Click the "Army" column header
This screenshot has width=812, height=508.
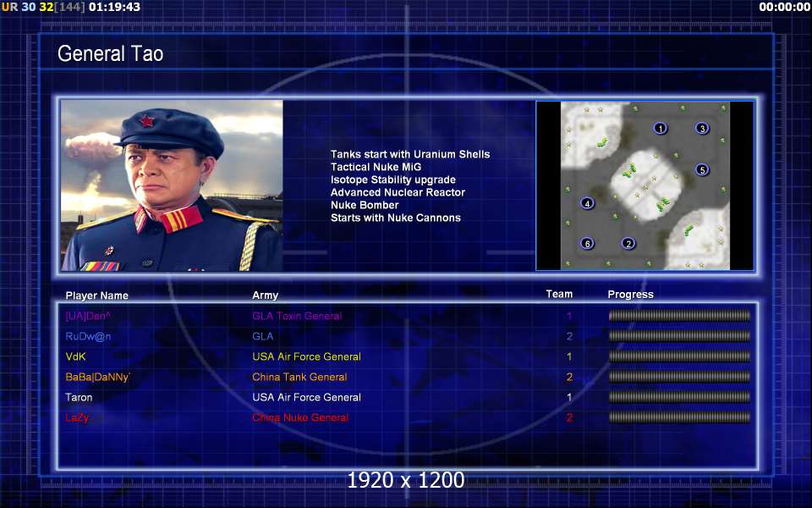(265, 295)
